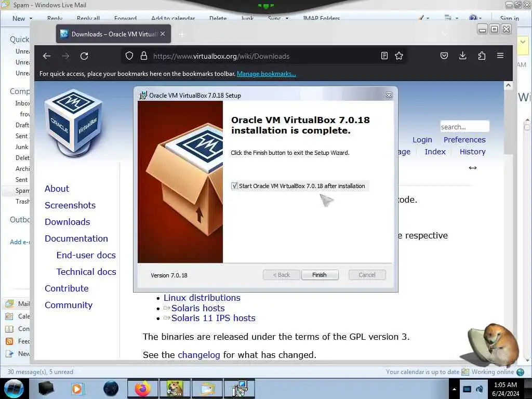532x399 pixels.
Task: Click the browser back arrow
Action: (47, 56)
